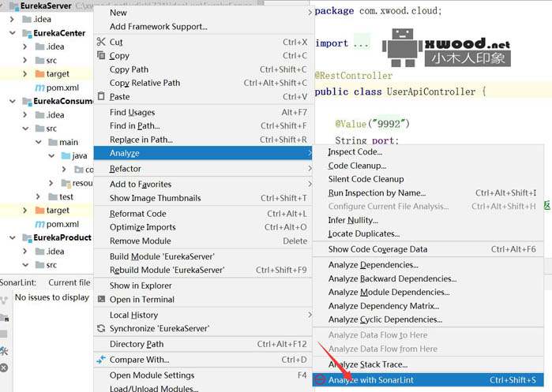Collapse the EurekaCenter module
Image resolution: width=552 pixels, height=392 pixels.
pos(13,33)
